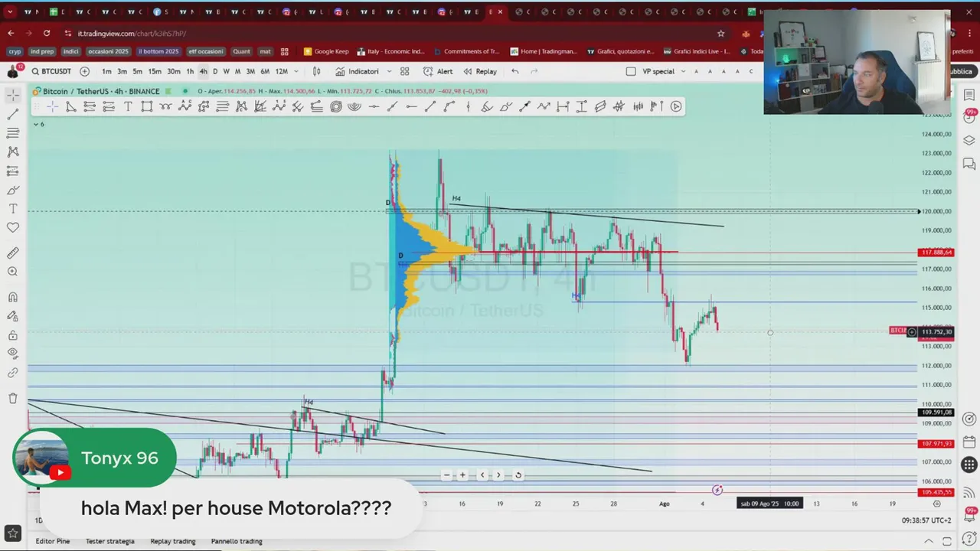Toggle stay in drawing mode pencil-lock
The width and height of the screenshot is (980, 551).
13,316
